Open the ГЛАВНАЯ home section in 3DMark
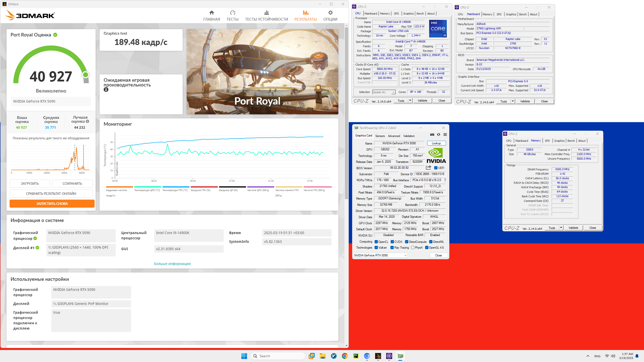This screenshot has width=644, height=362. coord(212,16)
